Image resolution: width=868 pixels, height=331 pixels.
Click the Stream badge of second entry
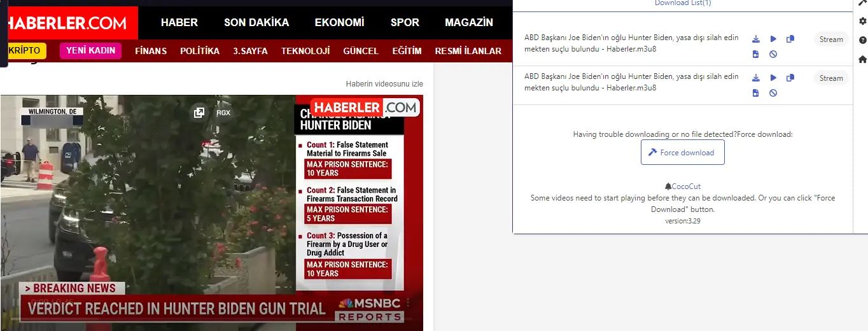click(x=831, y=78)
